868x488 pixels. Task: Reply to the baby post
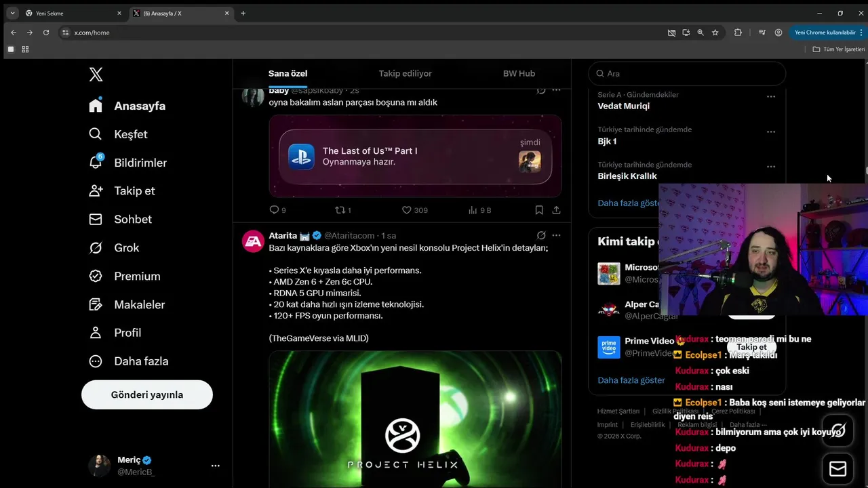(x=274, y=210)
